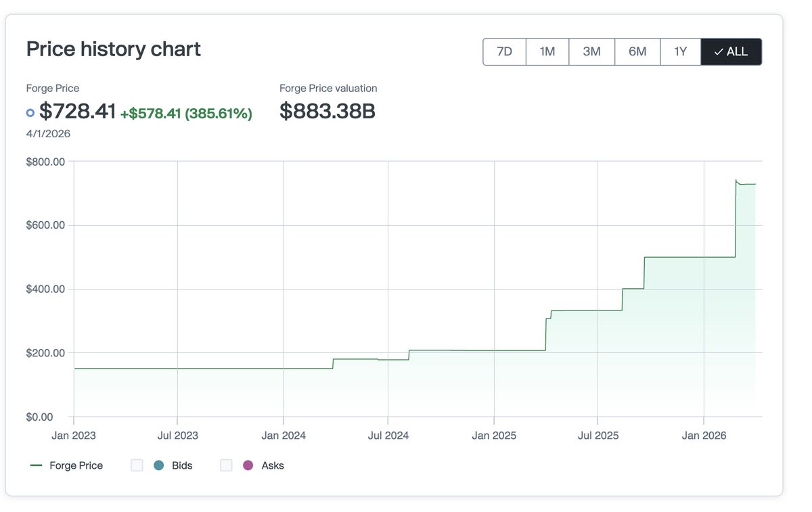Click the teal Bids legend dot
The height and width of the screenshot is (512, 812).
pyautogui.click(x=159, y=465)
